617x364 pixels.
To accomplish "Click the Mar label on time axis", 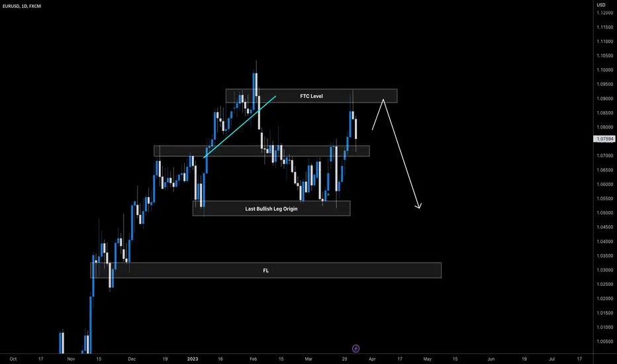I will pos(308,359).
